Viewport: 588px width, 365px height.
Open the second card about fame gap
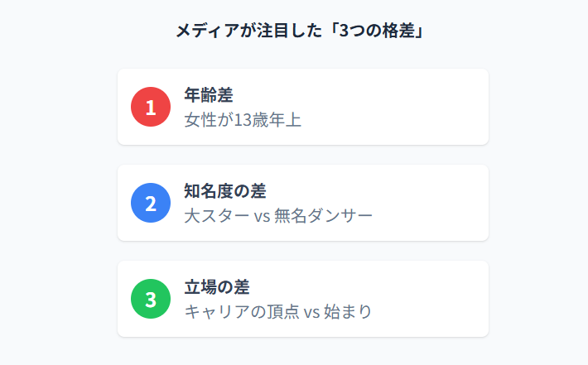303,203
